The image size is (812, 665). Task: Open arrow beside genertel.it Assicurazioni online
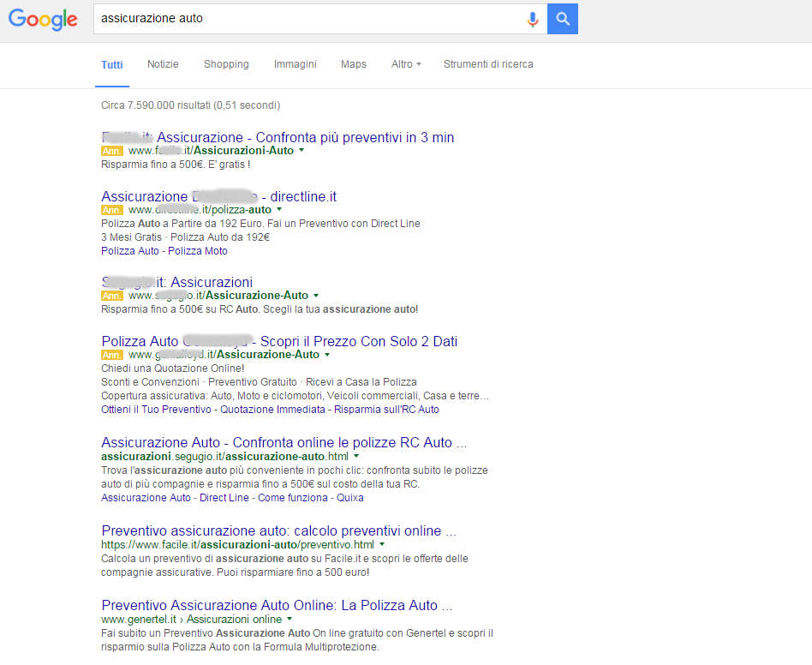click(x=290, y=620)
